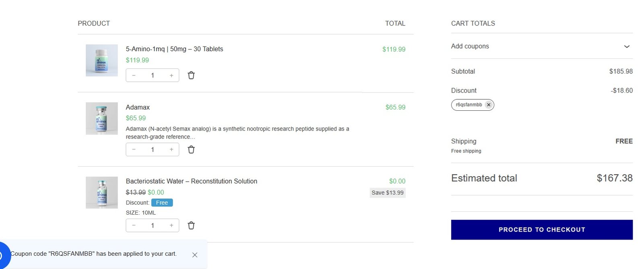Expand the Add coupons section

point(542,46)
